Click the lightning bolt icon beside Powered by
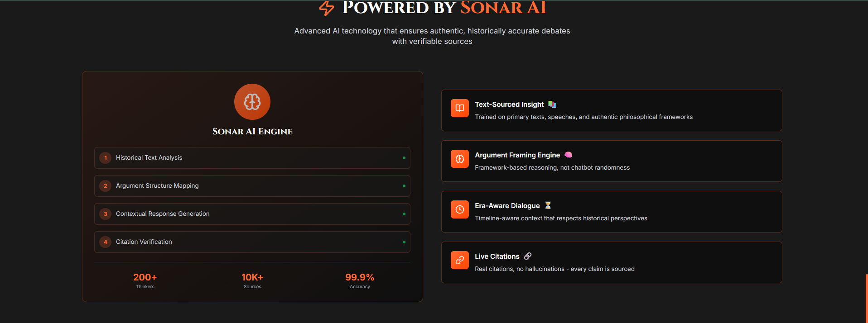Screen dimensions: 868x323 (x=327, y=8)
